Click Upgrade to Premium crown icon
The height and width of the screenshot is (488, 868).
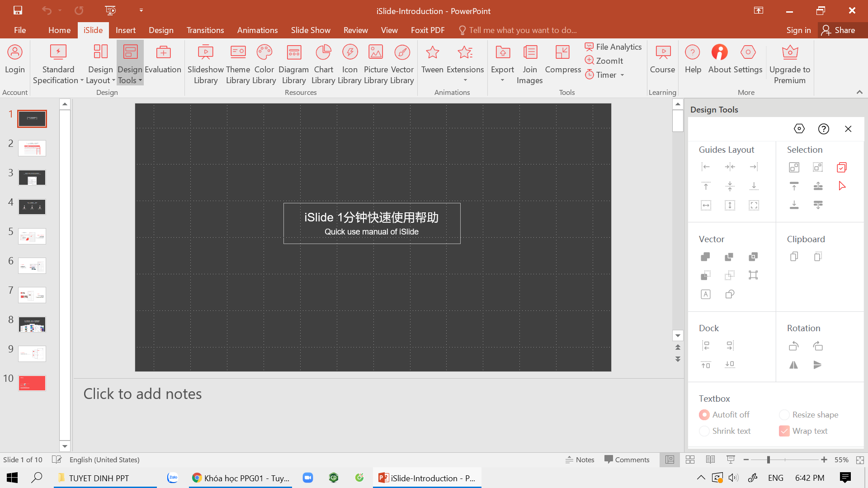tap(790, 52)
